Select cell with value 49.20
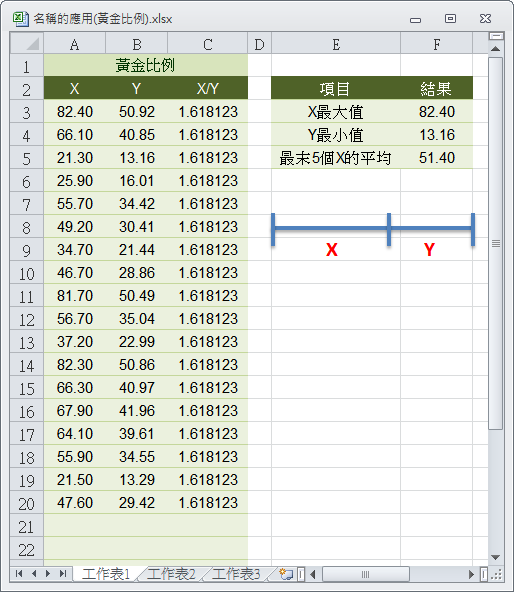 (74, 227)
